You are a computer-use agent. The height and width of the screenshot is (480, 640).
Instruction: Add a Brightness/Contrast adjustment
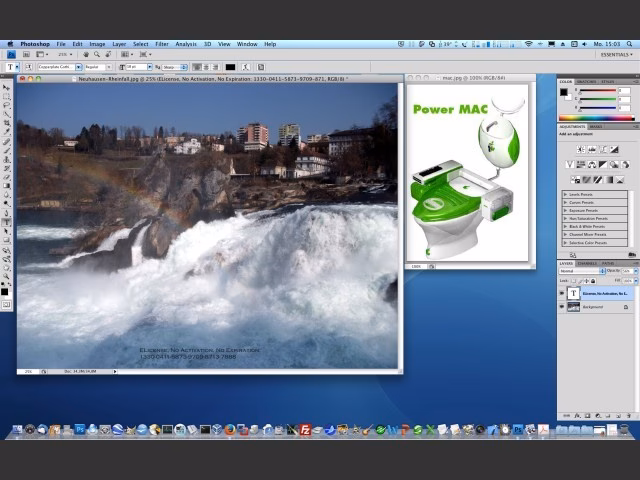pyautogui.click(x=580, y=150)
